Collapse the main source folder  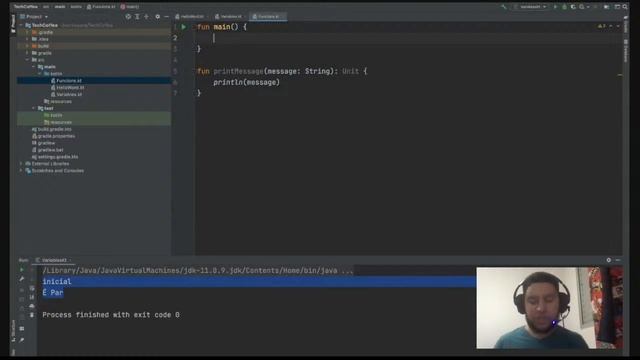click(x=33, y=67)
